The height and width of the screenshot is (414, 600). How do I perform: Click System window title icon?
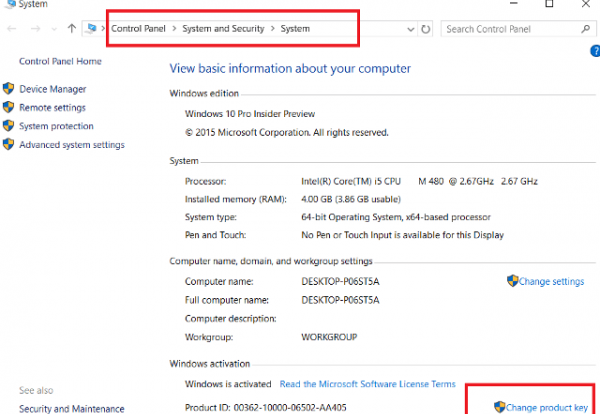point(11,4)
